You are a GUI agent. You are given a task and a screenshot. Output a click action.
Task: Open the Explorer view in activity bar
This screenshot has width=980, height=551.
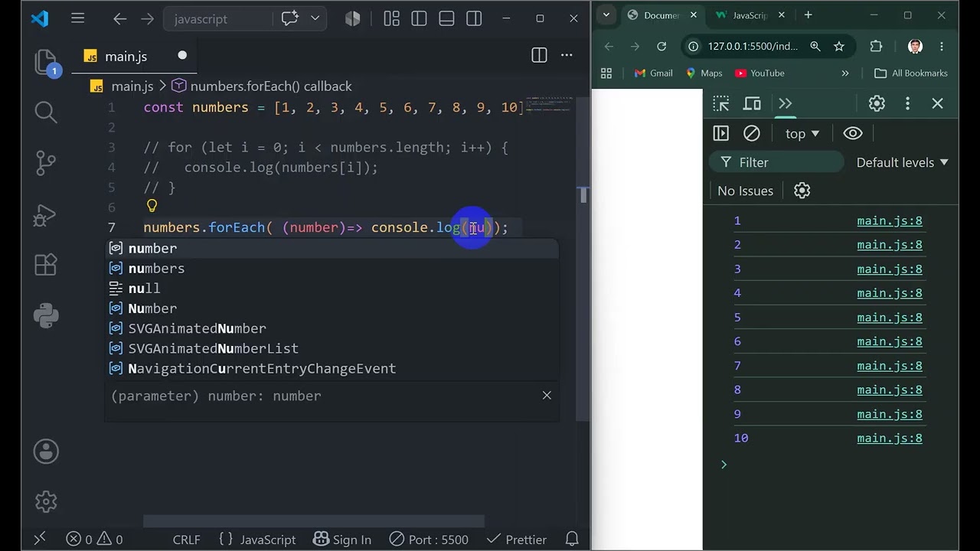click(x=46, y=62)
